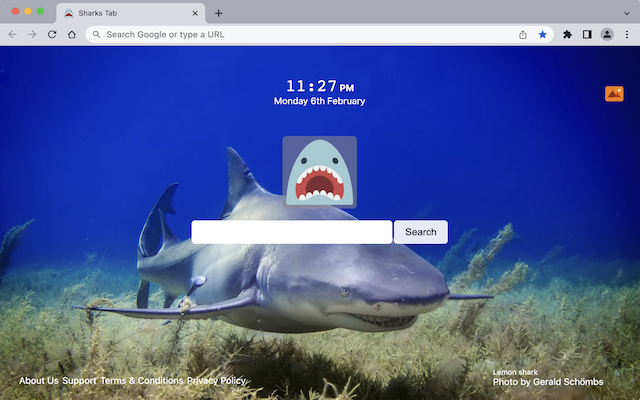Open the Terms & Conditions link
640x400 pixels.
142,381
